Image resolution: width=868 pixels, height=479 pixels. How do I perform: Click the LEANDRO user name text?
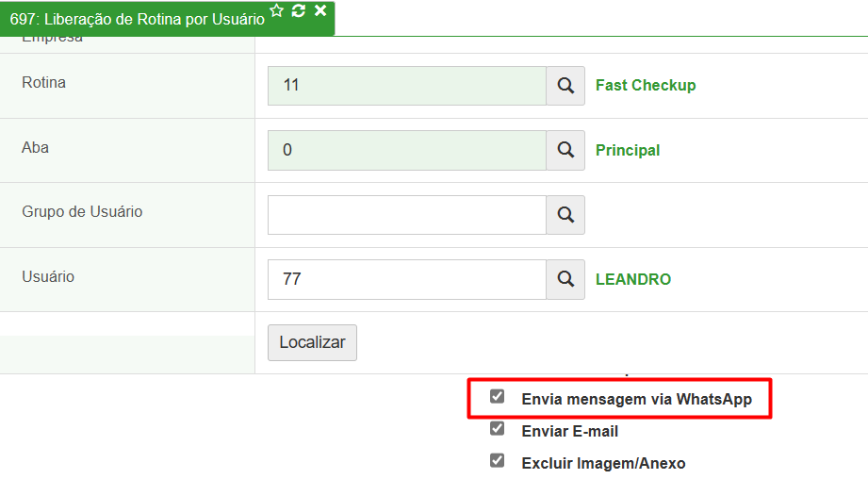pos(633,279)
